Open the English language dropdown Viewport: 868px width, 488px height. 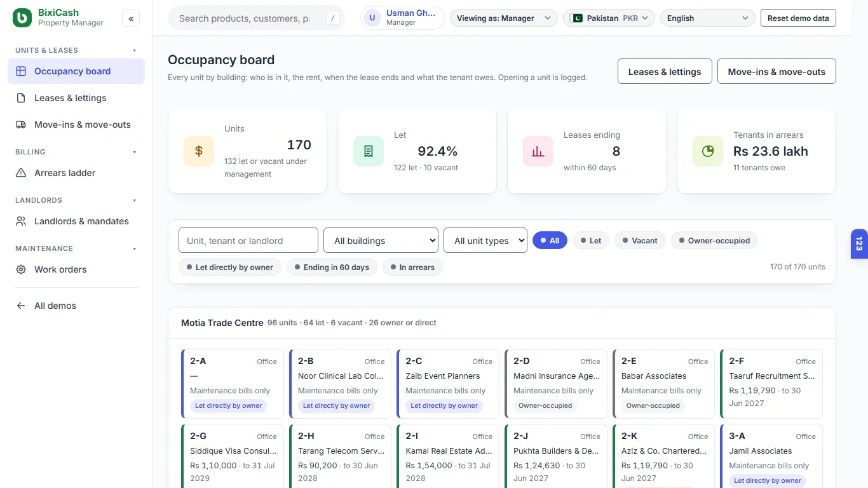click(708, 18)
